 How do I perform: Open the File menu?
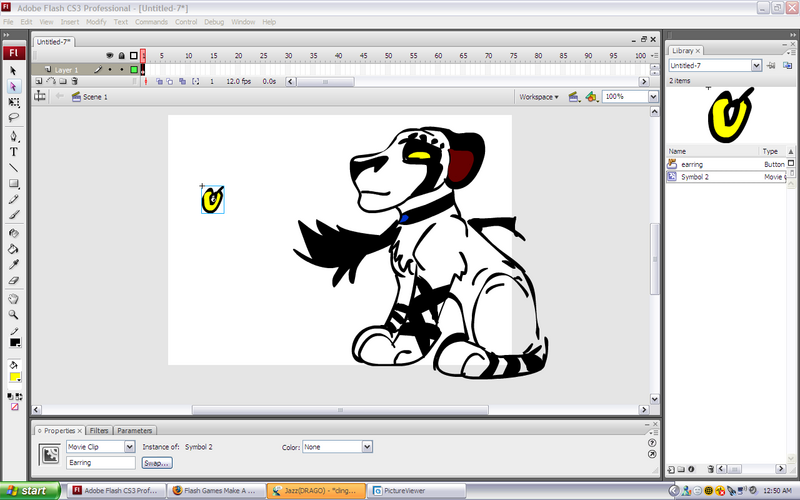[x=8, y=22]
